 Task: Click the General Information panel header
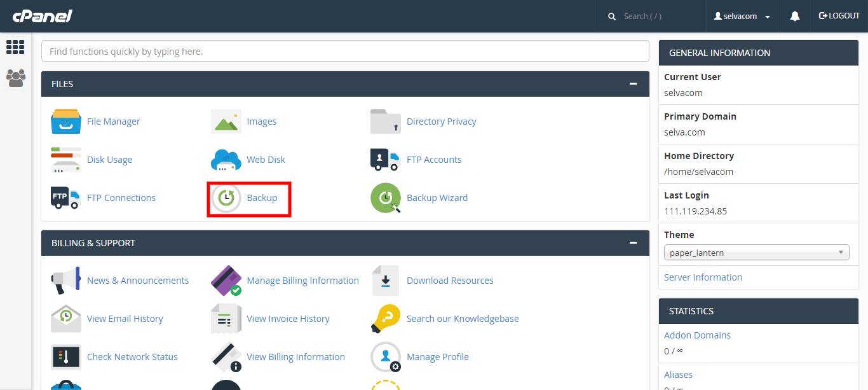pyautogui.click(x=759, y=53)
